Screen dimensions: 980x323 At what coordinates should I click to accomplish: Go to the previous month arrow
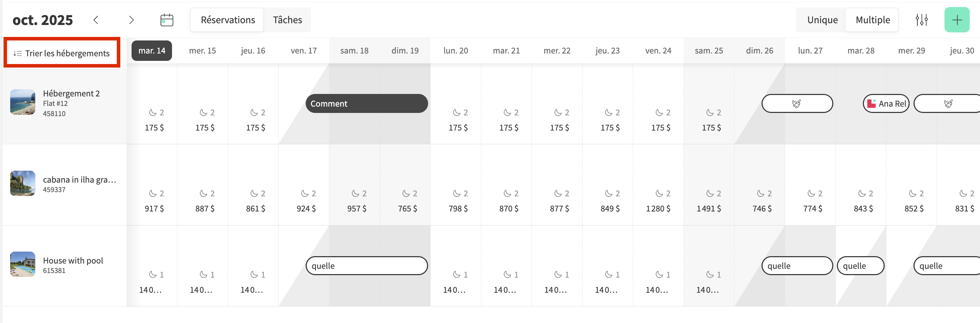click(96, 20)
